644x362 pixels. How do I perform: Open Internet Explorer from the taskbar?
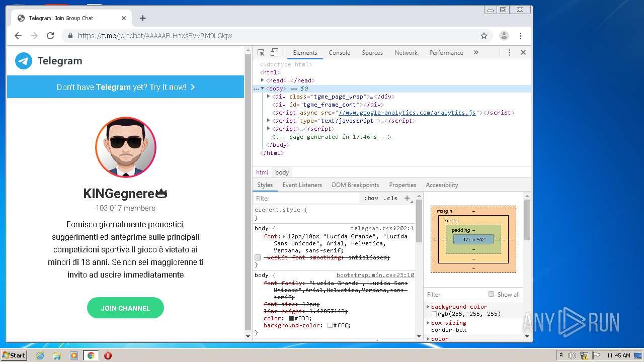click(x=40, y=355)
